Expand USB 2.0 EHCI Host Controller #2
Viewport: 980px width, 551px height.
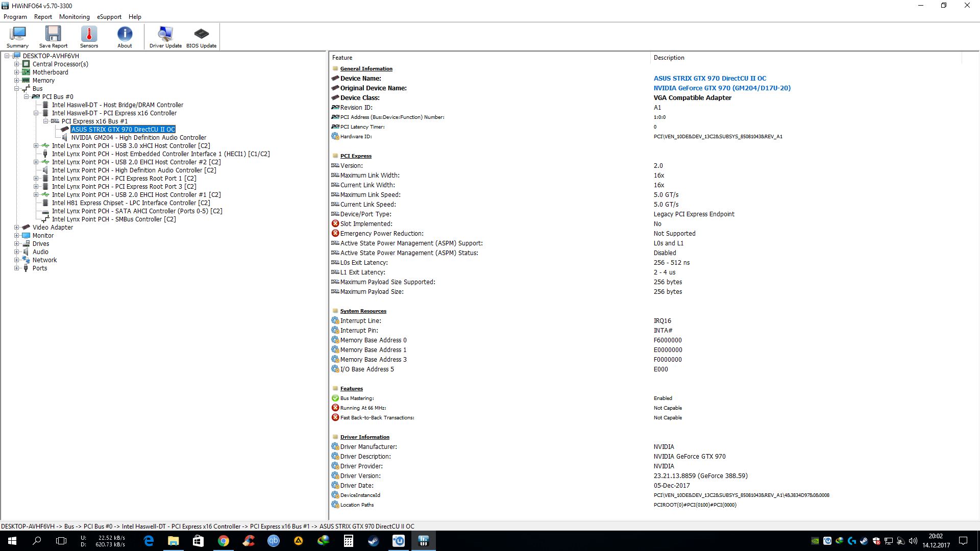pyautogui.click(x=36, y=162)
